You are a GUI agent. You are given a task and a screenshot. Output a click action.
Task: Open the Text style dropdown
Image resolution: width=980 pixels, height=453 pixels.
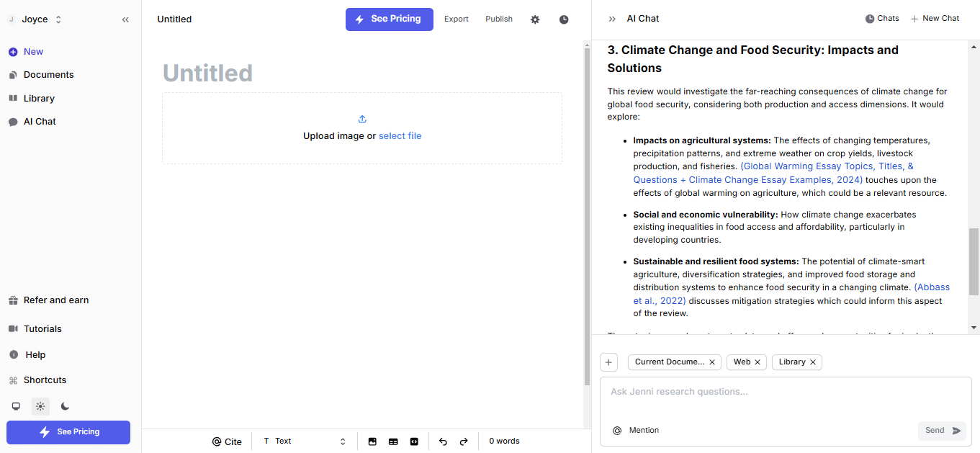[305, 441]
